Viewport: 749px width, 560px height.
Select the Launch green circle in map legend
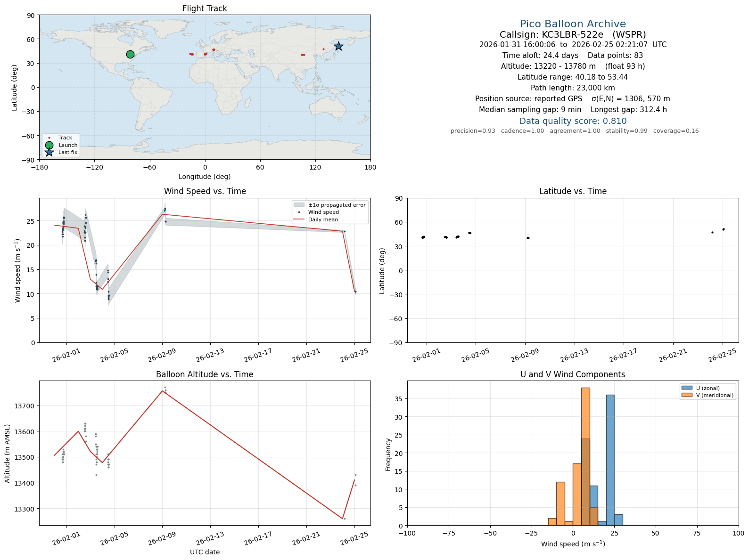pyautogui.click(x=49, y=145)
